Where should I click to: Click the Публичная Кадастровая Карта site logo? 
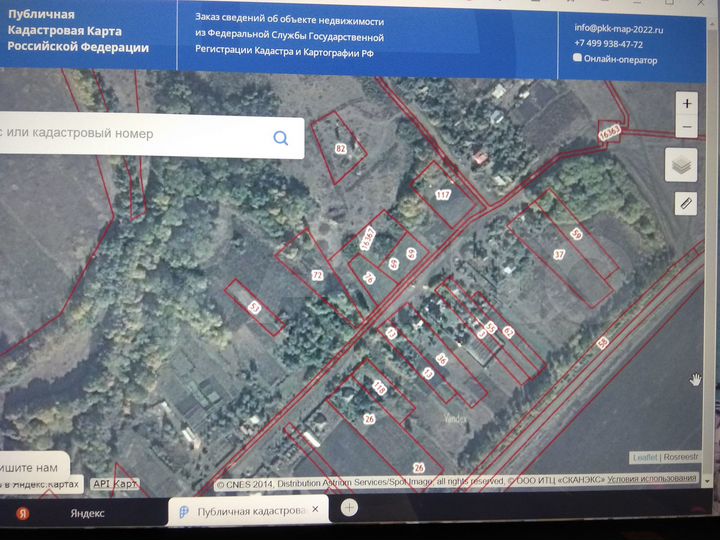(78, 31)
